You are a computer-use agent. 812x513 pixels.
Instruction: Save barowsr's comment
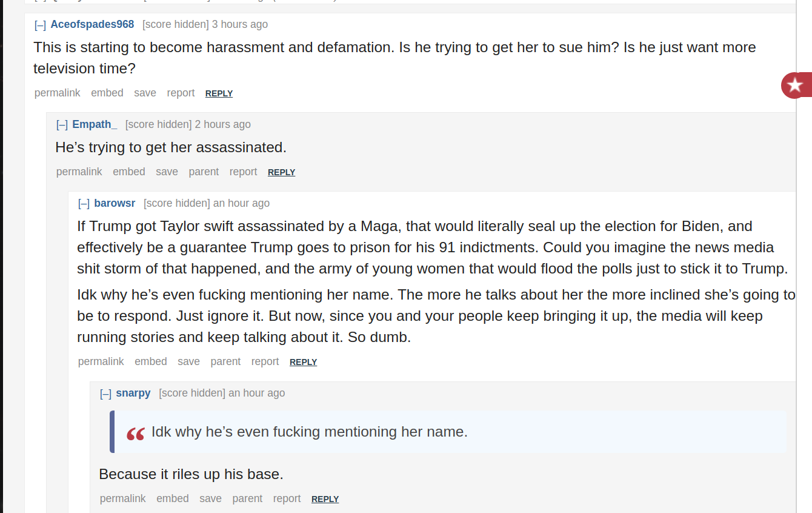click(x=188, y=361)
